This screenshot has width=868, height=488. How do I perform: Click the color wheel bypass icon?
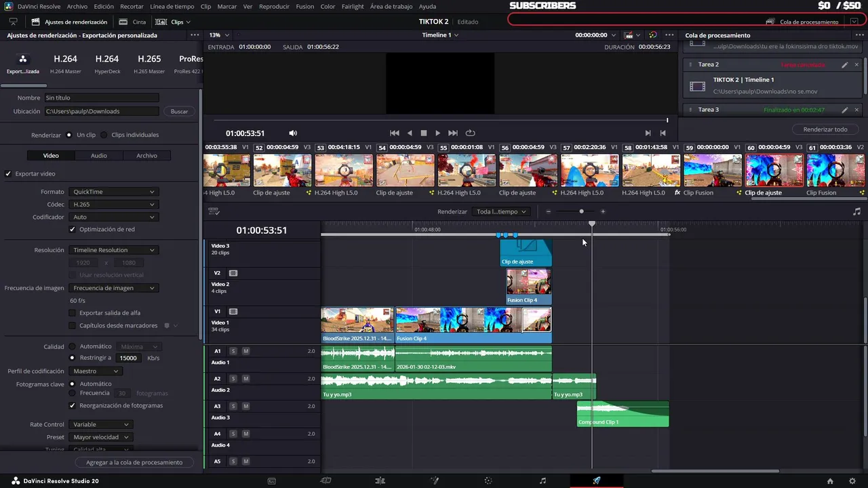point(653,35)
